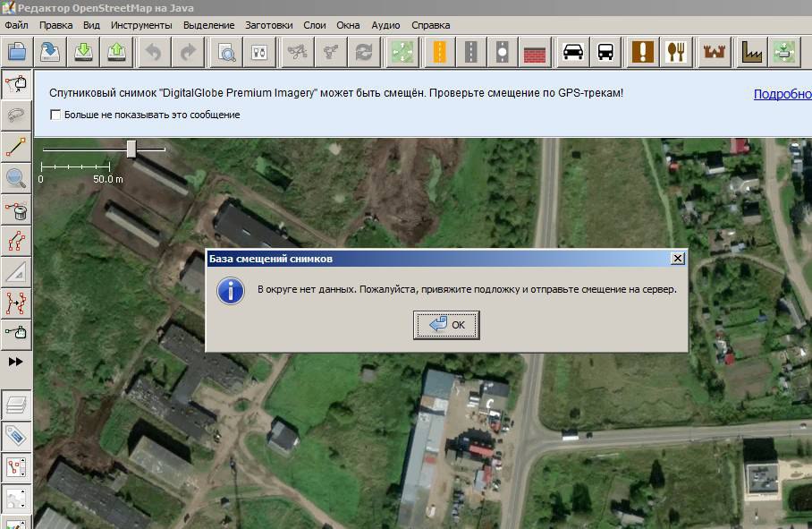Select the car preset icon
Image resolution: width=812 pixels, height=529 pixels.
[x=572, y=52]
